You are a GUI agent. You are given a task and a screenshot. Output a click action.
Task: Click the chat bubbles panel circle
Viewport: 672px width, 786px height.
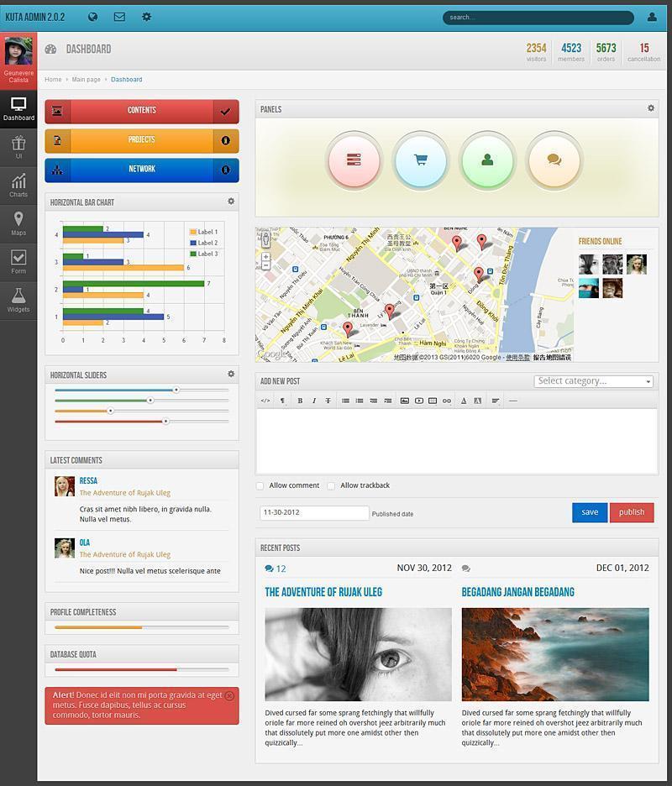554,160
